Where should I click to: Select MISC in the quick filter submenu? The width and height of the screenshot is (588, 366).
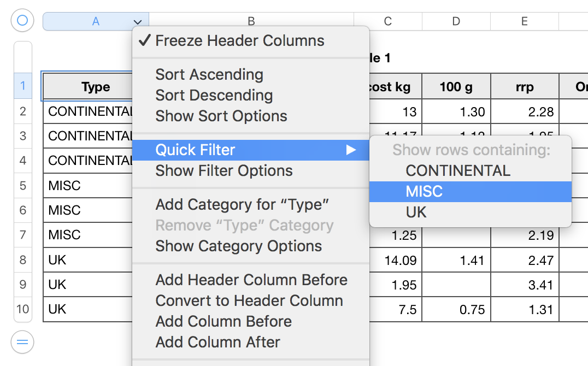(x=424, y=191)
